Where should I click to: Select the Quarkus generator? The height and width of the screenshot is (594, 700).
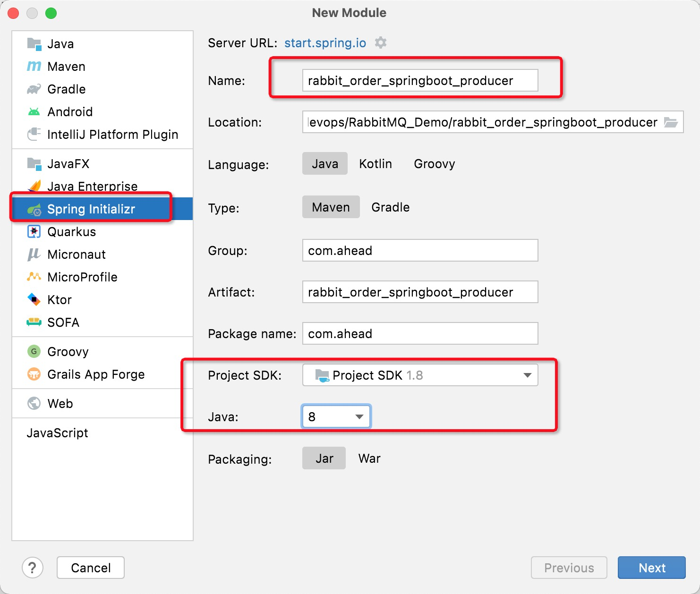pyautogui.click(x=71, y=231)
